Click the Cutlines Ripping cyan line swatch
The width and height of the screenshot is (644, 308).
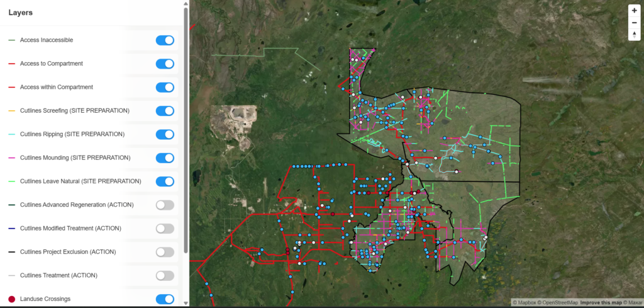11,134
